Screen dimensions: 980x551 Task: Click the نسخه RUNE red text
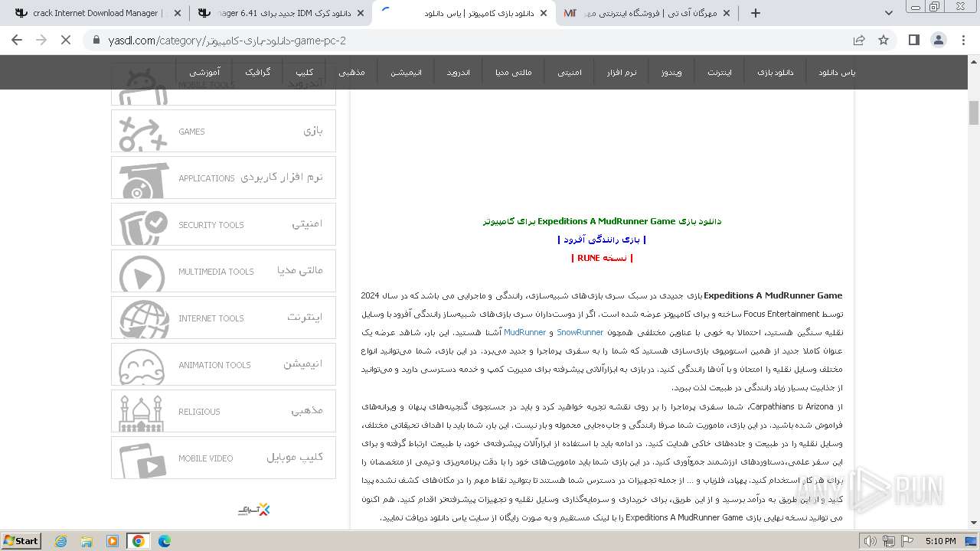tap(602, 258)
